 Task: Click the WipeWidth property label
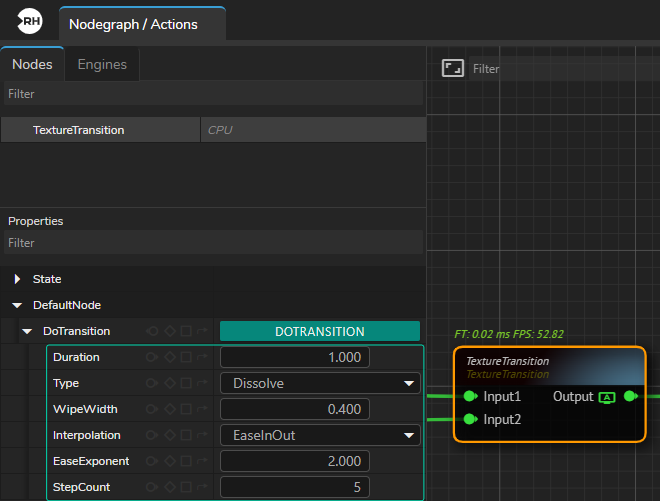pyautogui.click(x=85, y=409)
